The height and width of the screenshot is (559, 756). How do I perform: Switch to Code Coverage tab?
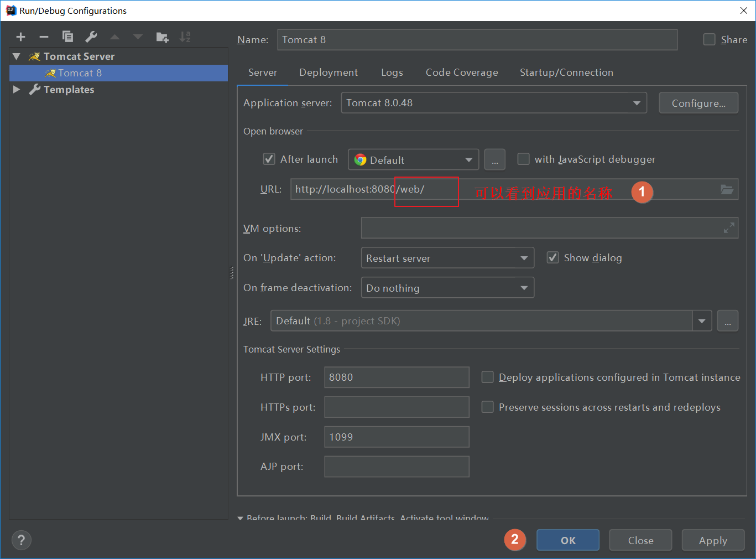pos(462,73)
